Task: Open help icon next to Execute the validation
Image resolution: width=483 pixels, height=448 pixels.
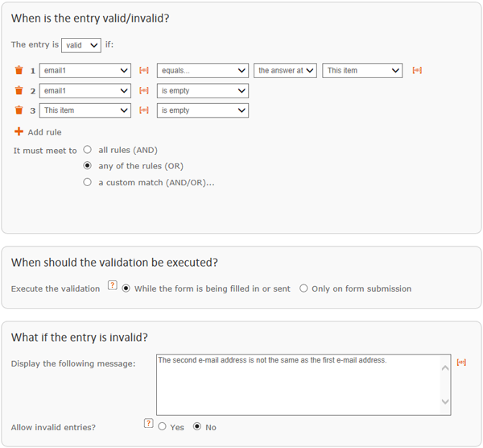Action: [x=113, y=285]
